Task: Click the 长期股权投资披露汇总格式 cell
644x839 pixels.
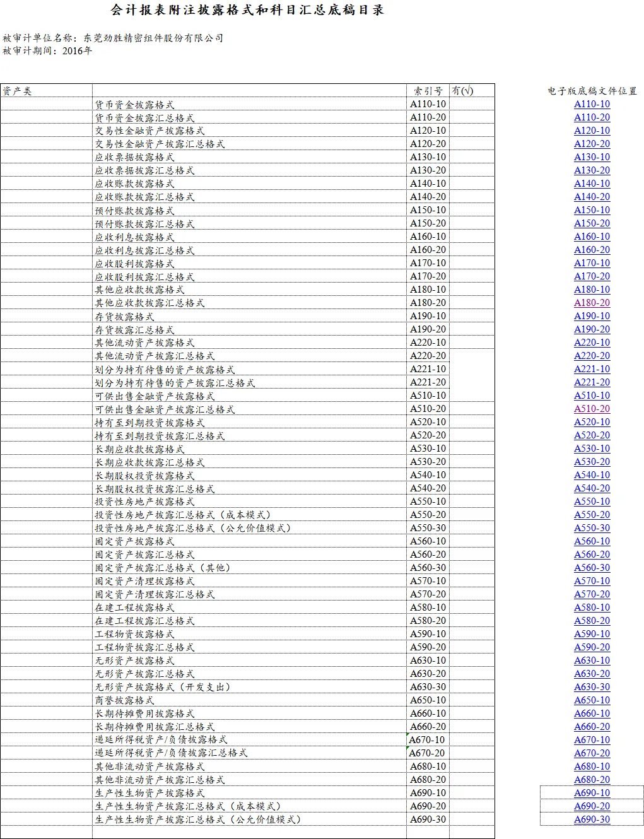Action: [249, 488]
